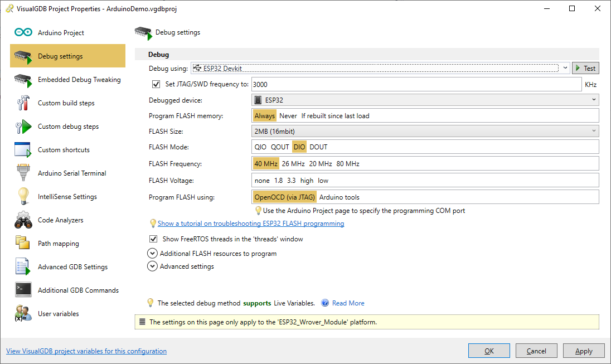This screenshot has width=611, height=364.
Task: Go to Custom build steps page
Action: click(x=68, y=103)
